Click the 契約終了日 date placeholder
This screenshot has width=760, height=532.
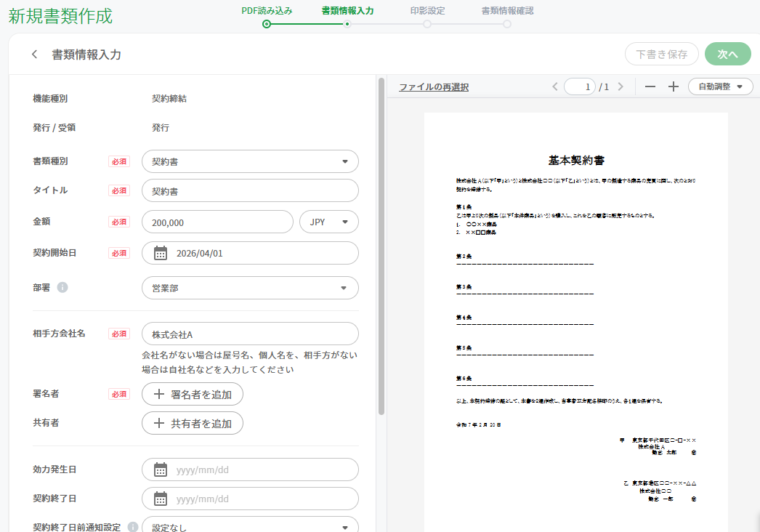click(x=250, y=499)
